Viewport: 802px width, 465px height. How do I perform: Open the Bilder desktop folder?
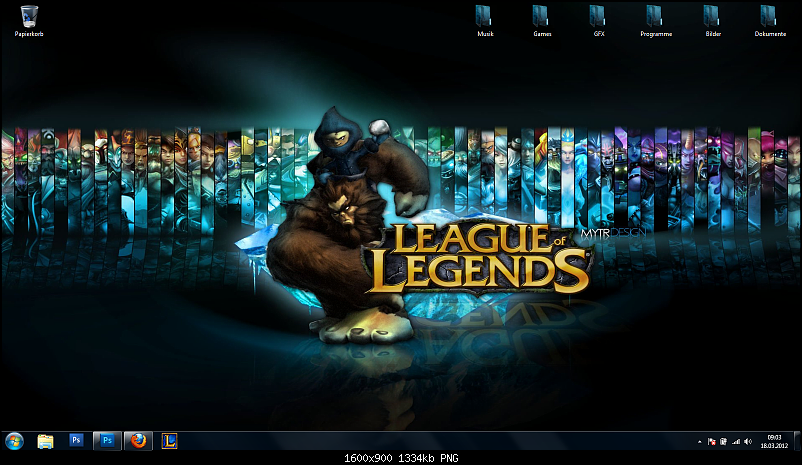coord(712,21)
